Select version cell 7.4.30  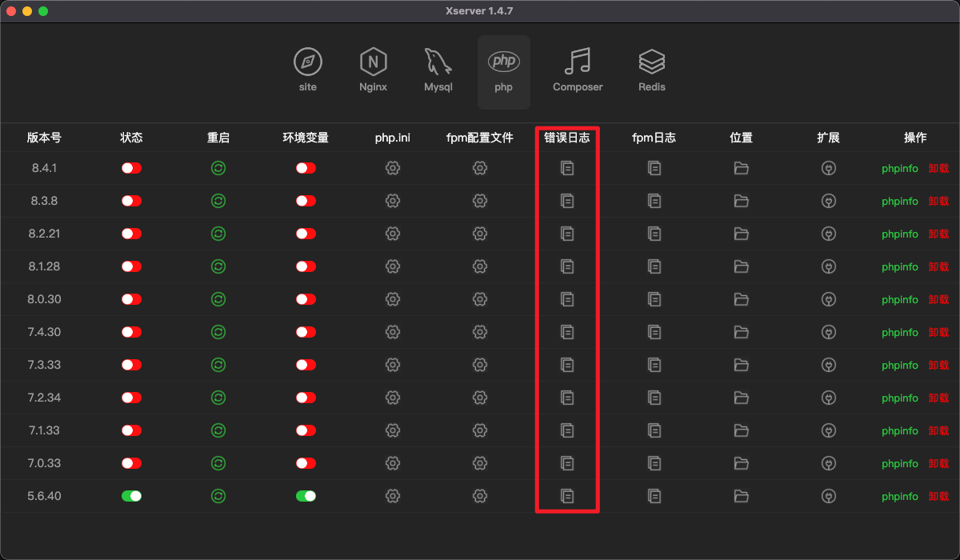point(45,332)
